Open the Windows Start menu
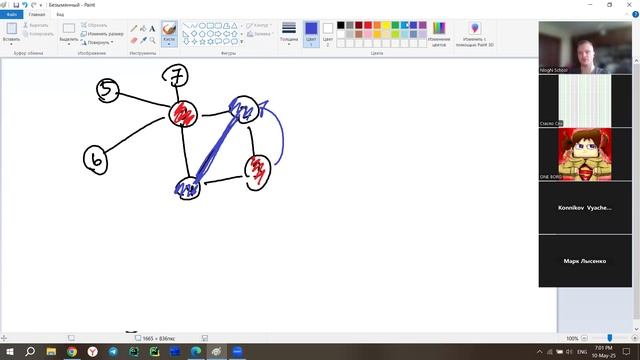Image resolution: width=640 pixels, height=360 pixels. click(x=9, y=351)
